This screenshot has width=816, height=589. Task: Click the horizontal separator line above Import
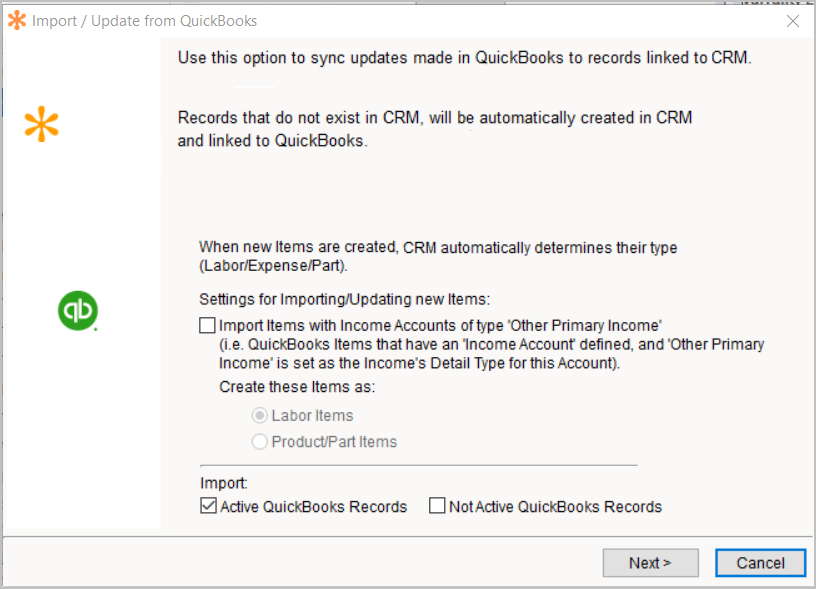tap(418, 465)
